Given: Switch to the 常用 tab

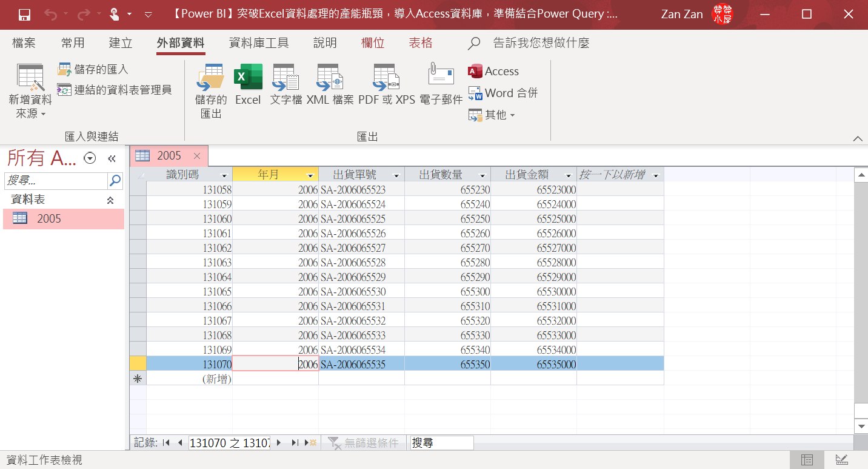Looking at the screenshot, I should coord(73,43).
